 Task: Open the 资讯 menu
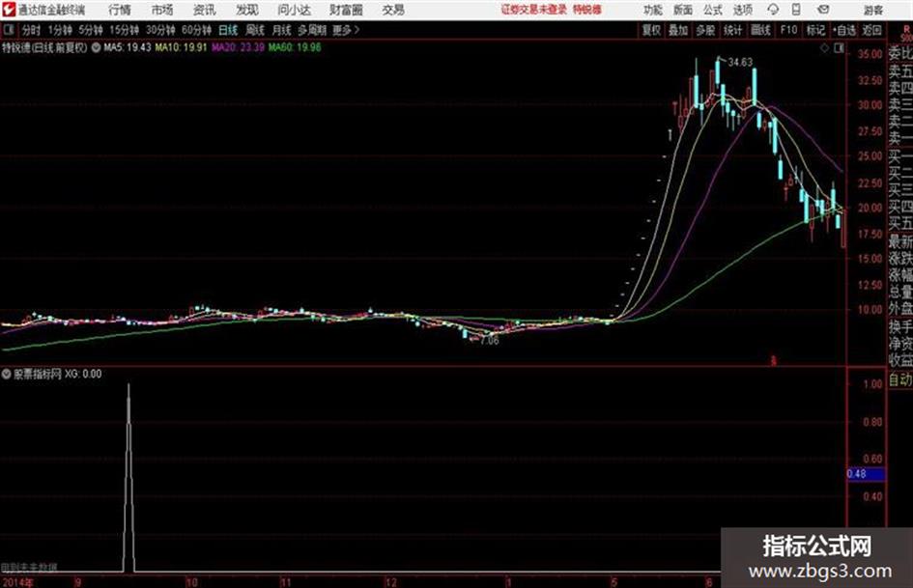tap(205, 10)
